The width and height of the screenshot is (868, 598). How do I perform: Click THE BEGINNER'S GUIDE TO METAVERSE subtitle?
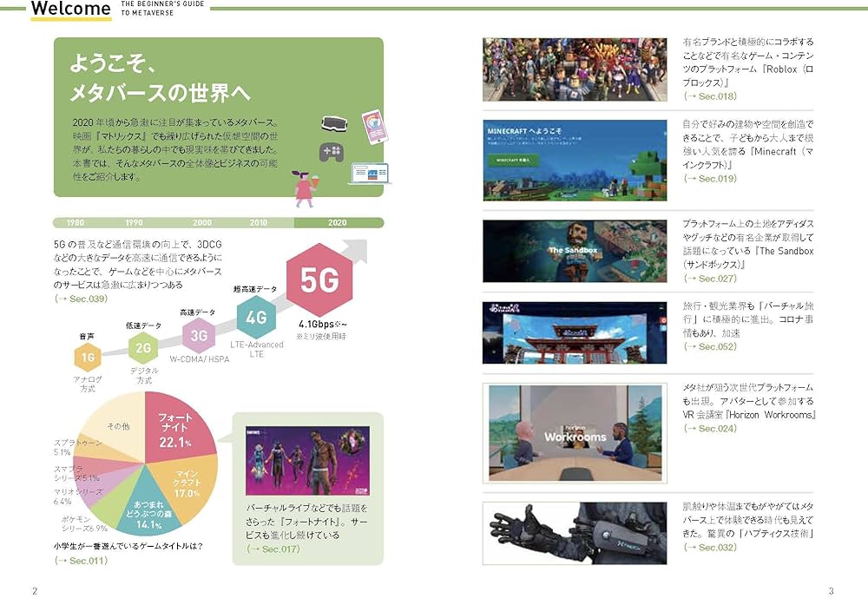pyautogui.click(x=162, y=8)
